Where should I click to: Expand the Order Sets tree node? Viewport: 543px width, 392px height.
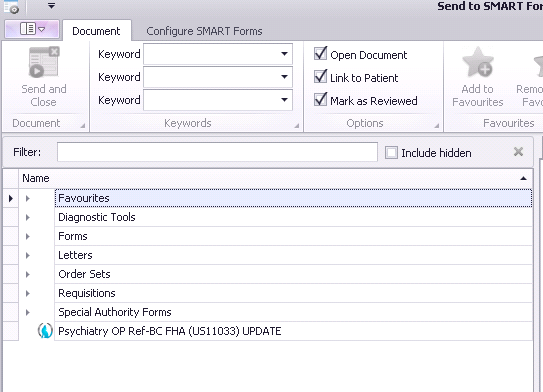tap(28, 275)
